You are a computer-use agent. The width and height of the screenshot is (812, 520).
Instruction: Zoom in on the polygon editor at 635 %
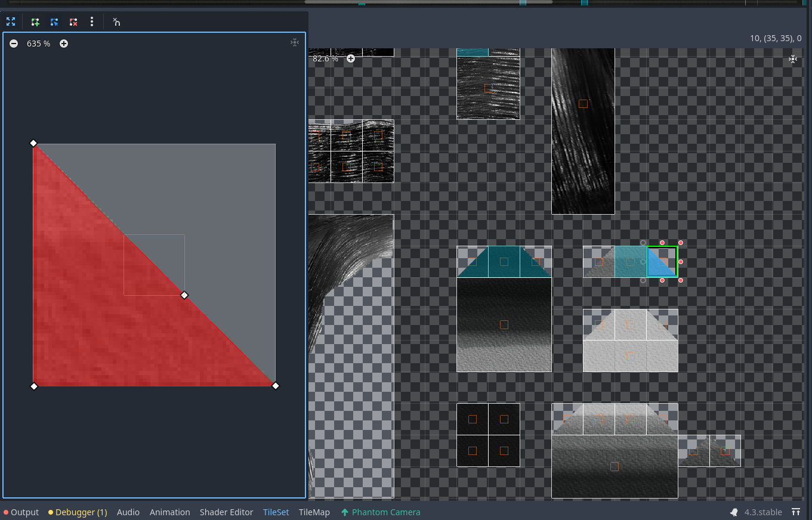tap(64, 44)
